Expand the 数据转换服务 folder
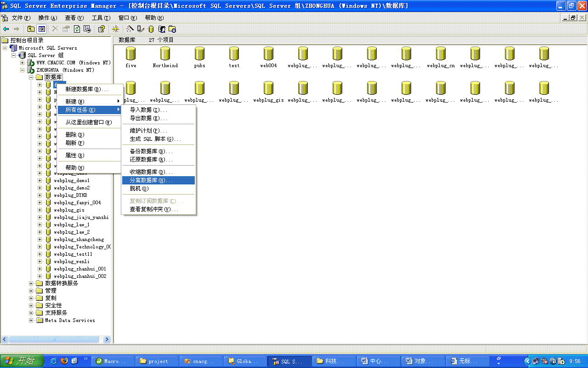Image resolution: width=588 pixels, height=368 pixels. tap(31, 283)
